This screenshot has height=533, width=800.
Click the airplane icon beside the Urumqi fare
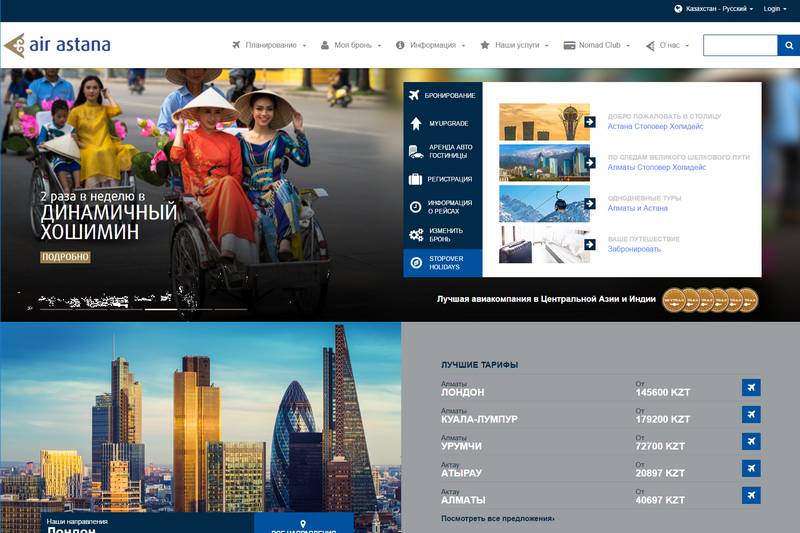751,442
